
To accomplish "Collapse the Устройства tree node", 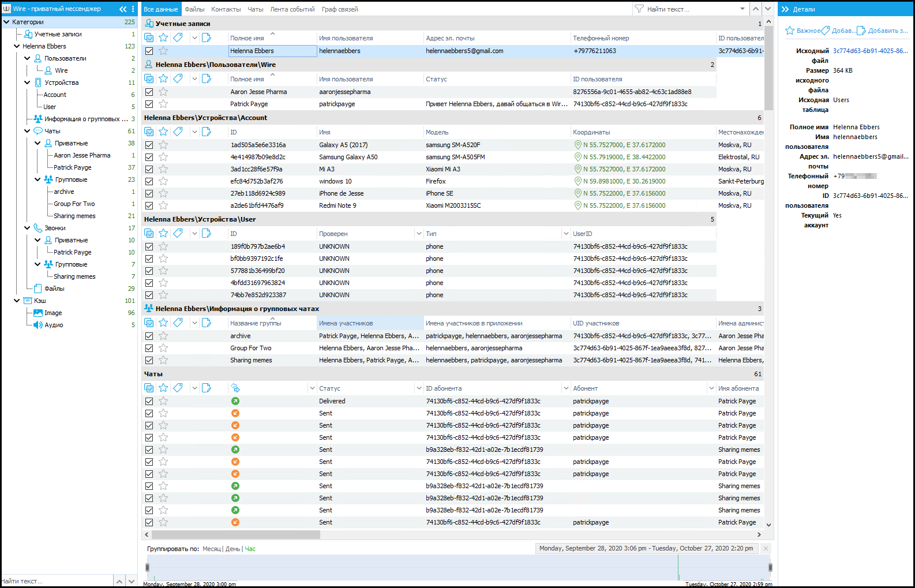I will (x=27, y=83).
